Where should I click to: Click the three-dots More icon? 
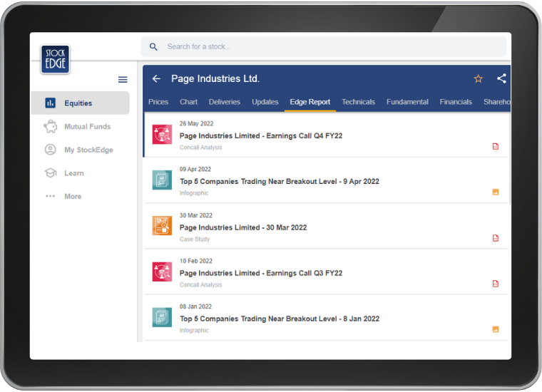pos(51,196)
